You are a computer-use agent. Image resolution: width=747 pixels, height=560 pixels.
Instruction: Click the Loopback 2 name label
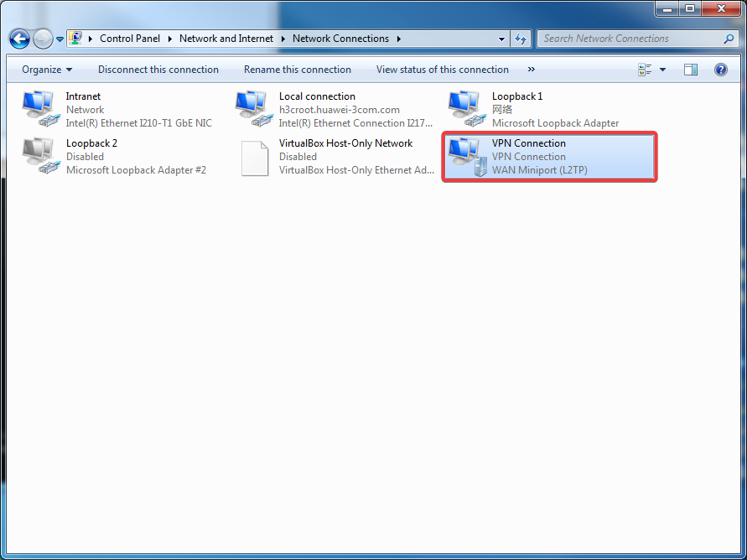click(x=91, y=143)
